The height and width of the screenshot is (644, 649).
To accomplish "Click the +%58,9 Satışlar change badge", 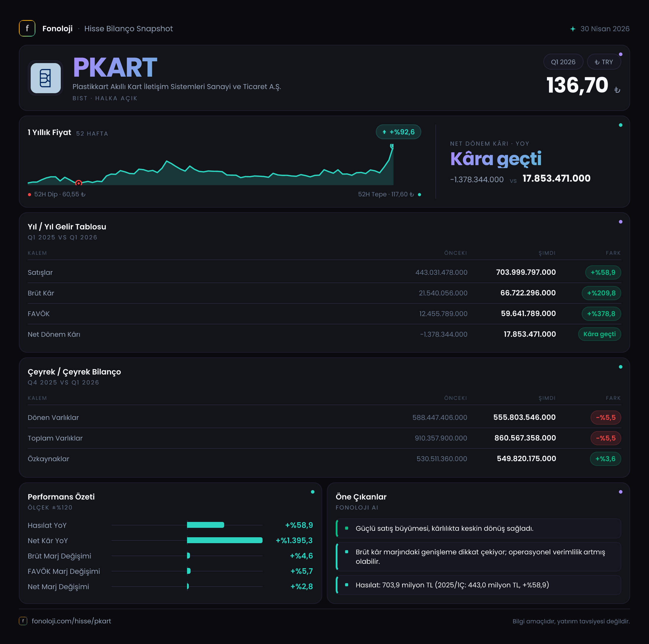I will [603, 272].
